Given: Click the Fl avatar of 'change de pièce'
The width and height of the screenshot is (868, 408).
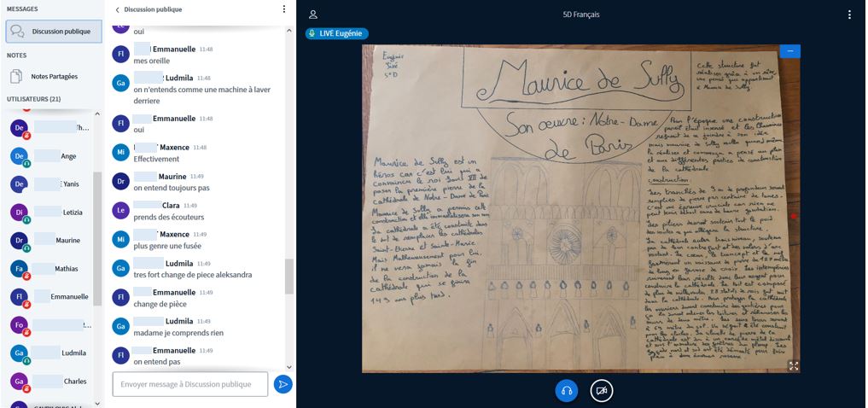Looking at the screenshot, I should click(120, 297).
